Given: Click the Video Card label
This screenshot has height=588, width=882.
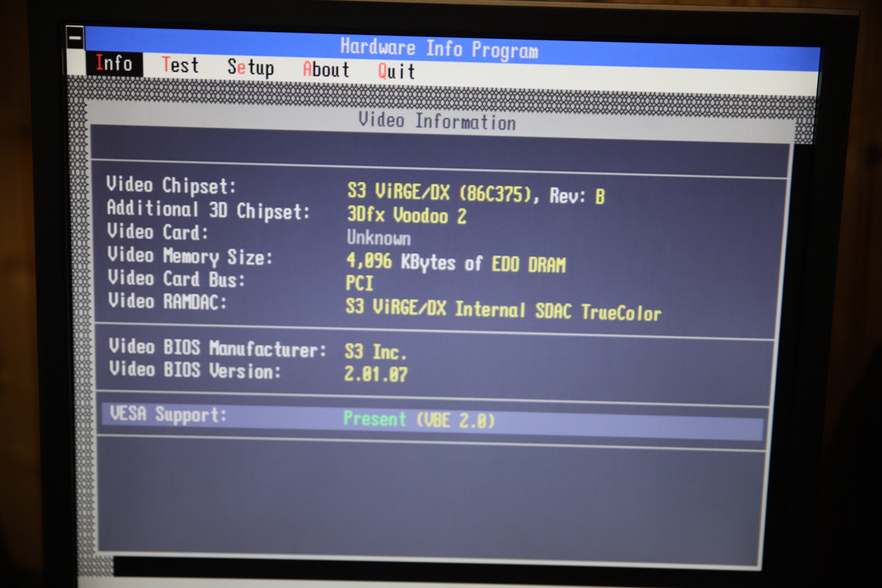Looking at the screenshot, I should tap(158, 232).
